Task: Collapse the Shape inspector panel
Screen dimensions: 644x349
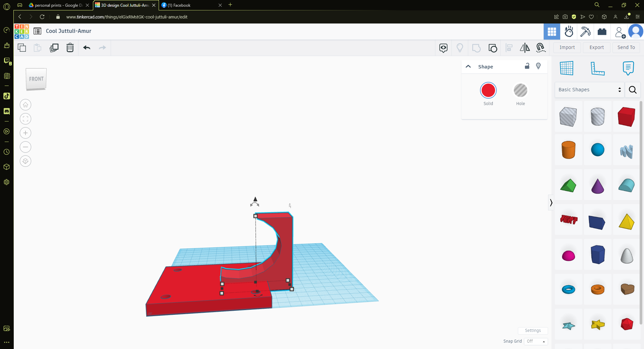Action: pos(468,66)
